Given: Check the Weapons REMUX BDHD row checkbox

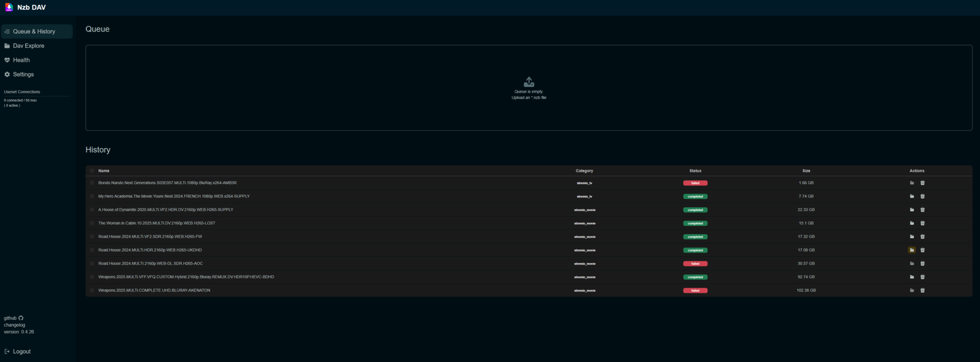Looking at the screenshot, I should (92, 277).
